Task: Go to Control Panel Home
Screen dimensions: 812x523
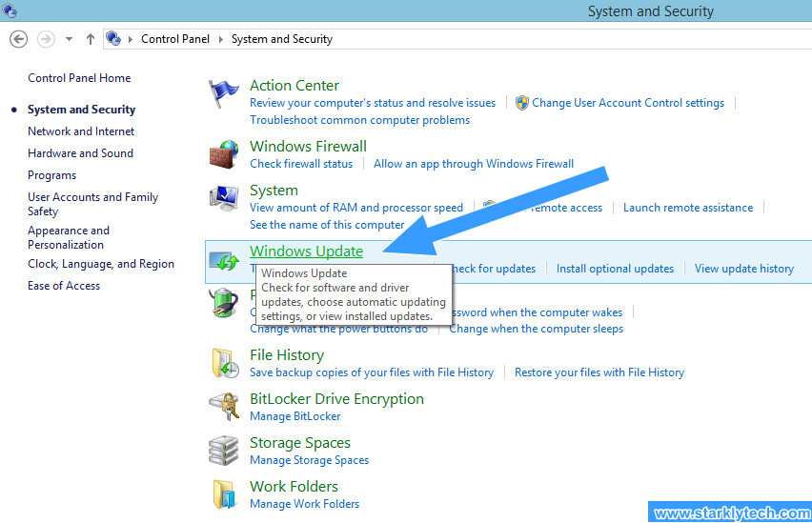Action: pos(79,78)
